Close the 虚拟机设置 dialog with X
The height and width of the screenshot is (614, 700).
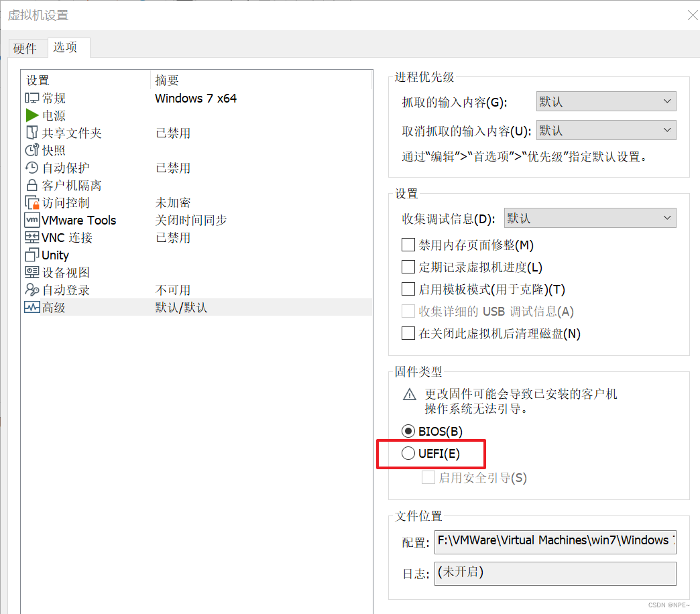pos(693,15)
